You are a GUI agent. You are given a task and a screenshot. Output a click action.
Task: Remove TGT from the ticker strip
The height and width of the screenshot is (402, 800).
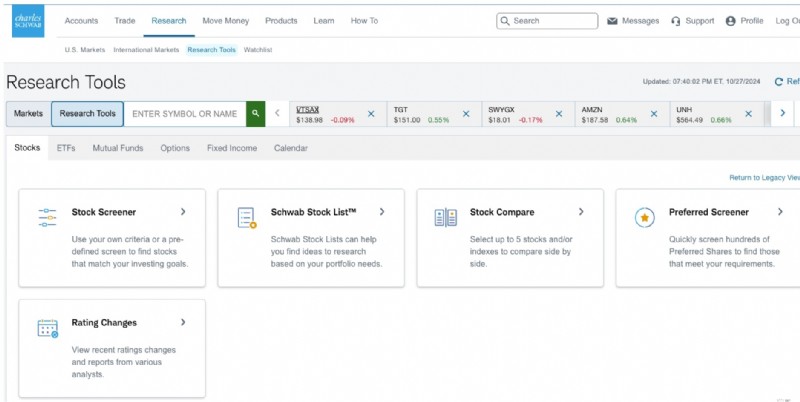466,114
